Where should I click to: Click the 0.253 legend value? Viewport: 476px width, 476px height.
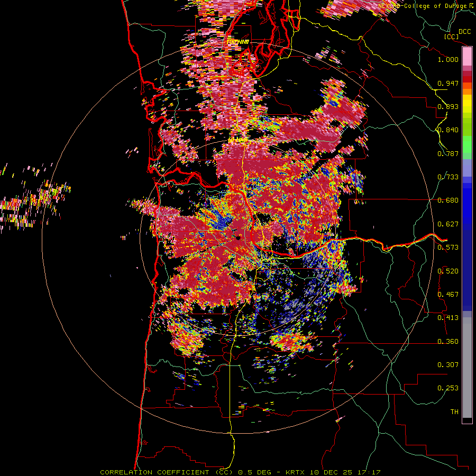point(448,388)
